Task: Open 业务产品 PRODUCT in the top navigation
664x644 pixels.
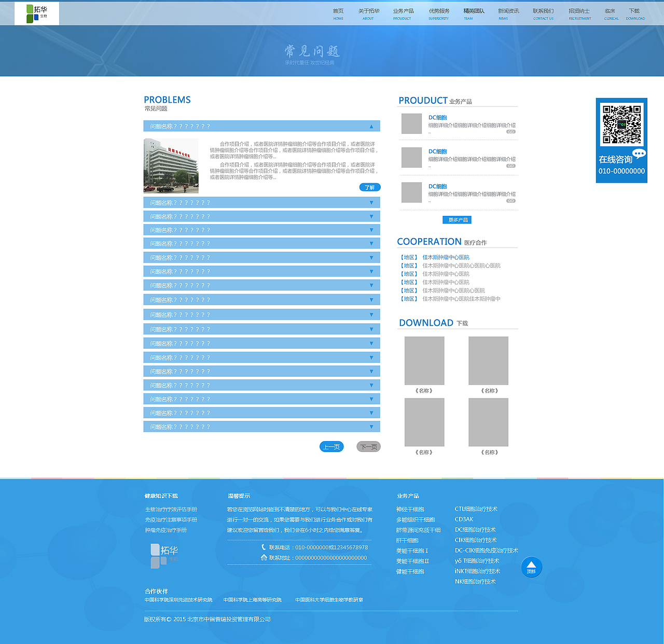Action: coord(403,14)
